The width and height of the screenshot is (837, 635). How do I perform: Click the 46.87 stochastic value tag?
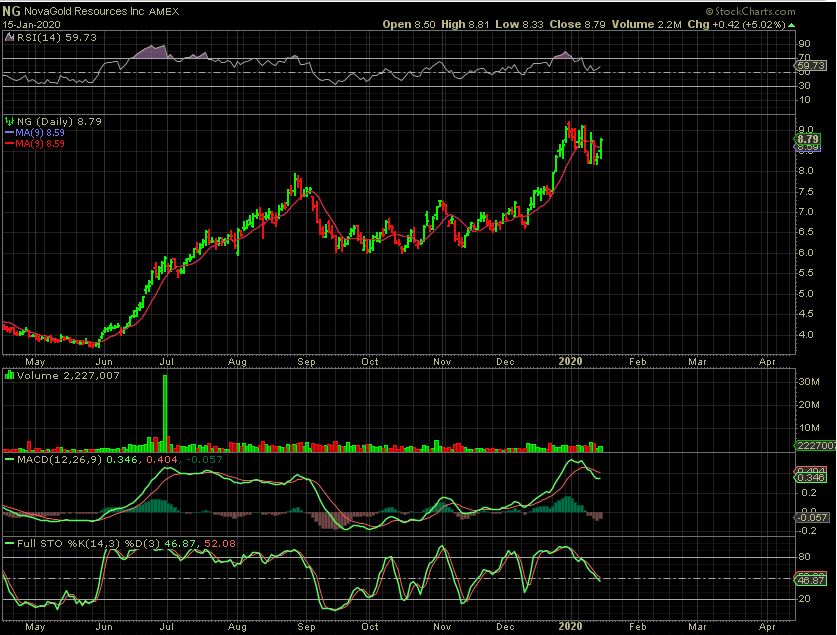point(807,580)
